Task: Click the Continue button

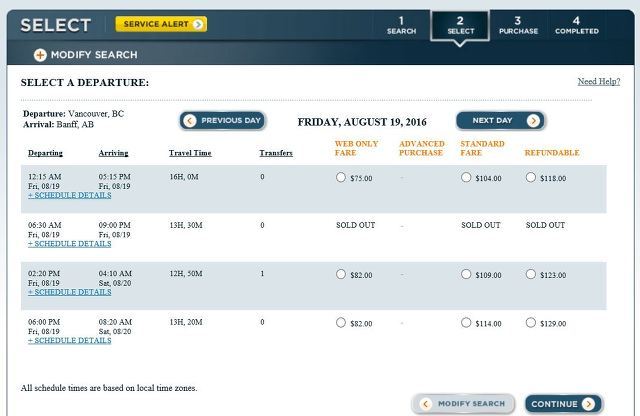Action: tap(563, 404)
